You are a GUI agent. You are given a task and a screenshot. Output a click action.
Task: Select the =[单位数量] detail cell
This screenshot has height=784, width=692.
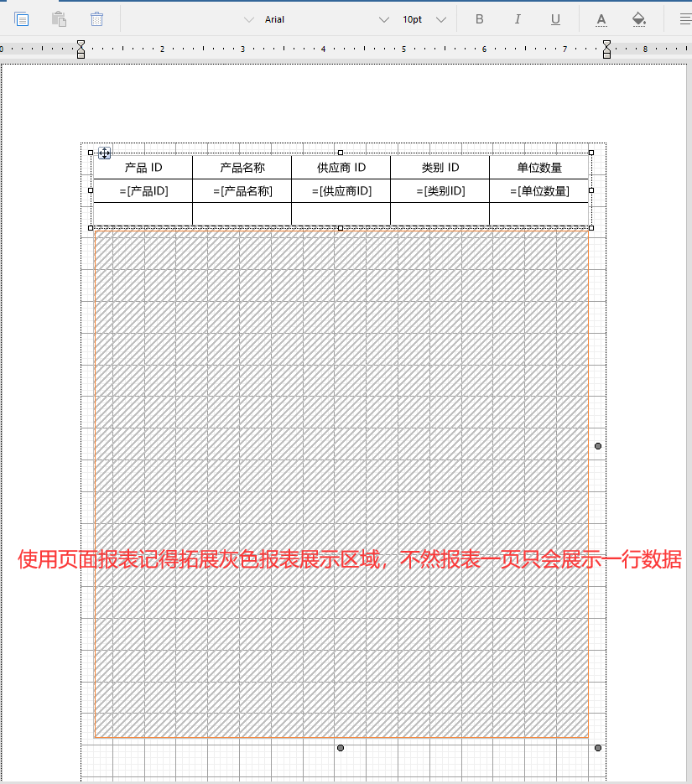539,191
